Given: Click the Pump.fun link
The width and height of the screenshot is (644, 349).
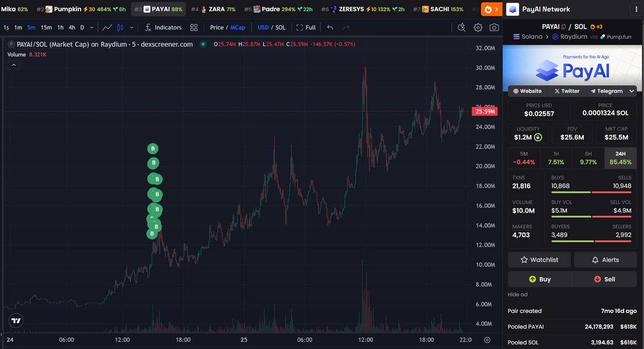Looking at the screenshot, I should (x=616, y=37).
